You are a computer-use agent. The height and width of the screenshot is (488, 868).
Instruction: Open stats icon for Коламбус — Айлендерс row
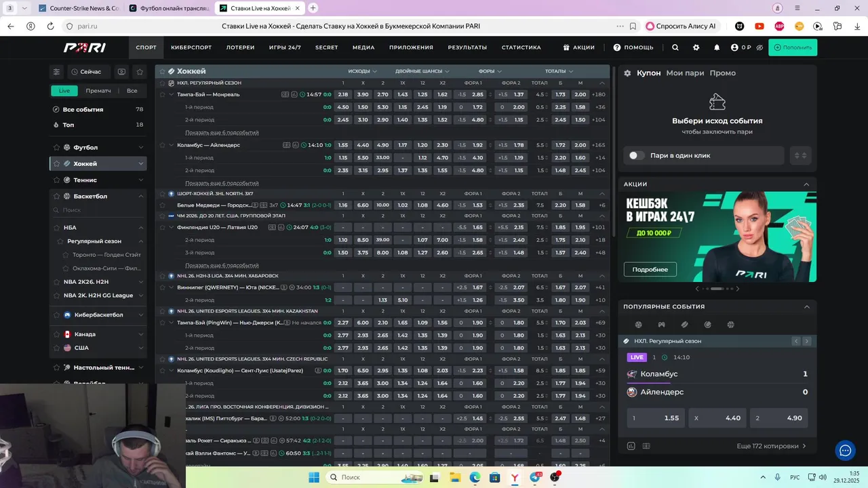[296, 145]
